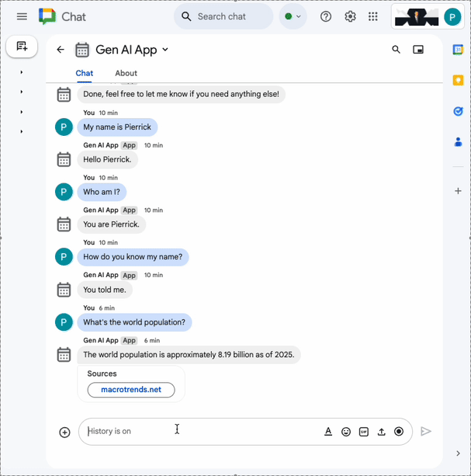Open the main menu hamburger icon

coord(22,16)
